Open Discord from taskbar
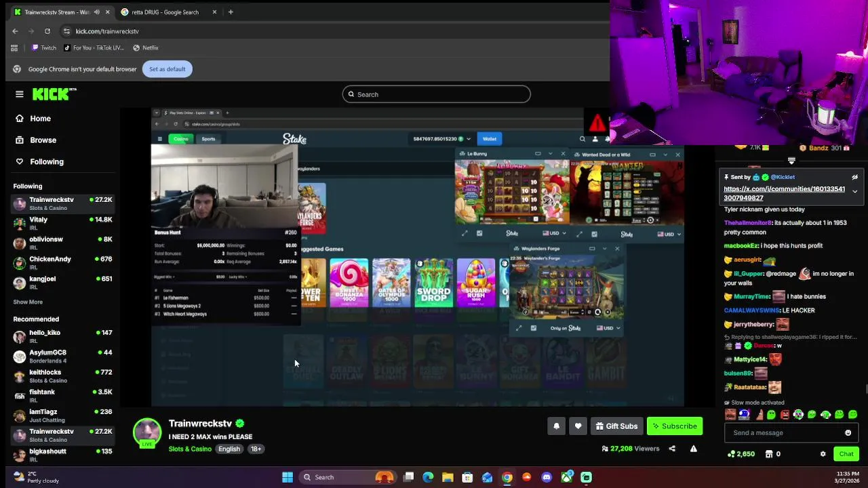This screenshot has height=488, width=868. [x=547, y=477]
